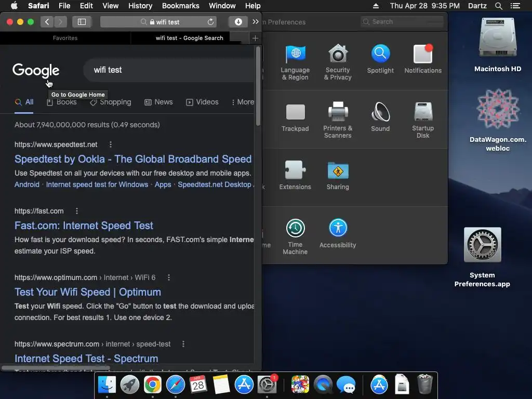The image size is (532, 399).
Task: Open Trash in the Dock
Action: click(424, 384)
